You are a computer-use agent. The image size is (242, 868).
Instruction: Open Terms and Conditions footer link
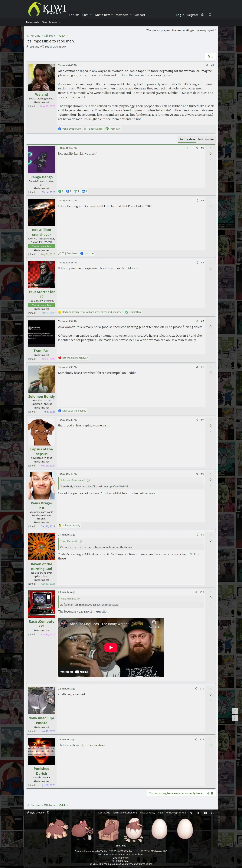[x=125, y=812]
